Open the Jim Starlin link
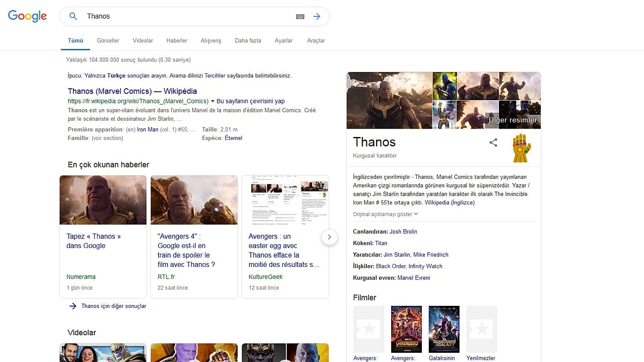The height and width of the screenshot is (362, 644). point(397,254)
